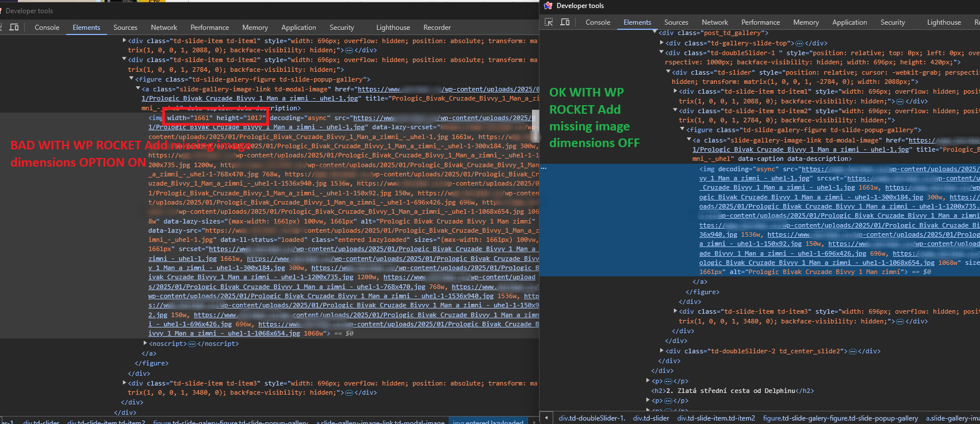
Task: Open Application tab in left DevTools
Action: (298, 28)
